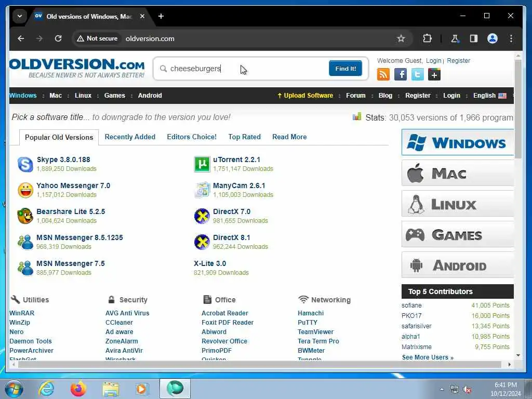Click the Find It! button
Screen dimensions: 532x399
(x=345, y=69)
